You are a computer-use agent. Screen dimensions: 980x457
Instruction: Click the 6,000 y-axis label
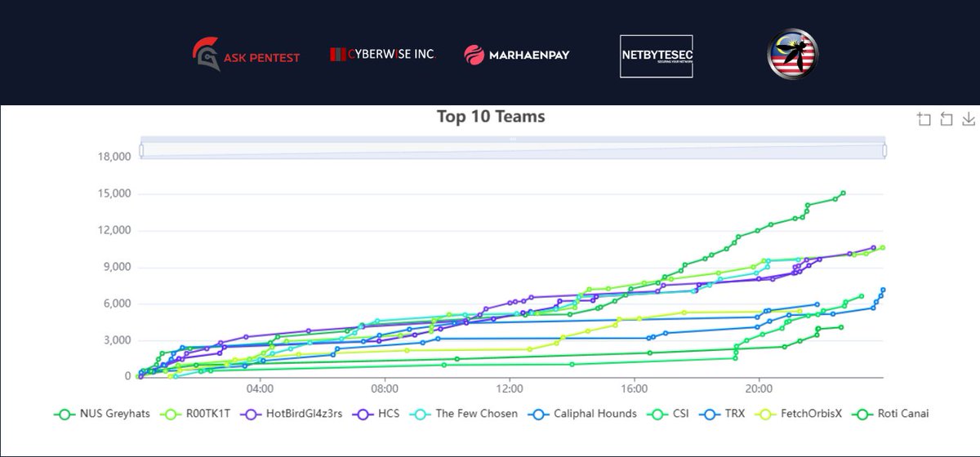click(x=116, y=304)
